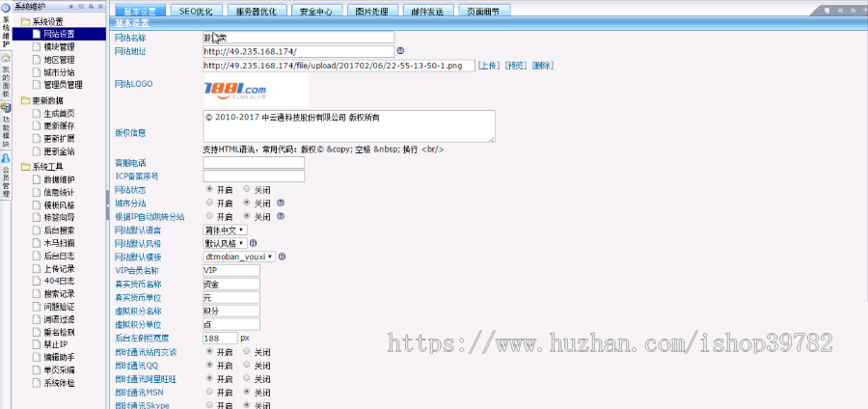Collapse 更新数据 folder in tree
The width and height of the screenshot is (868, 409).
(x=25, y=100)
